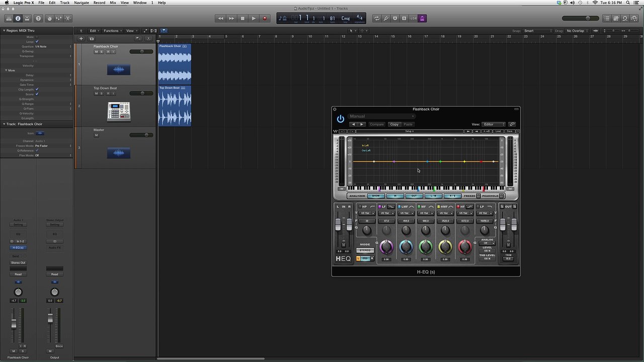The width and height of the screenshot is (644, 362).
Task: Open the Smart Controls knob button
Action: click(x=49, y=19)
